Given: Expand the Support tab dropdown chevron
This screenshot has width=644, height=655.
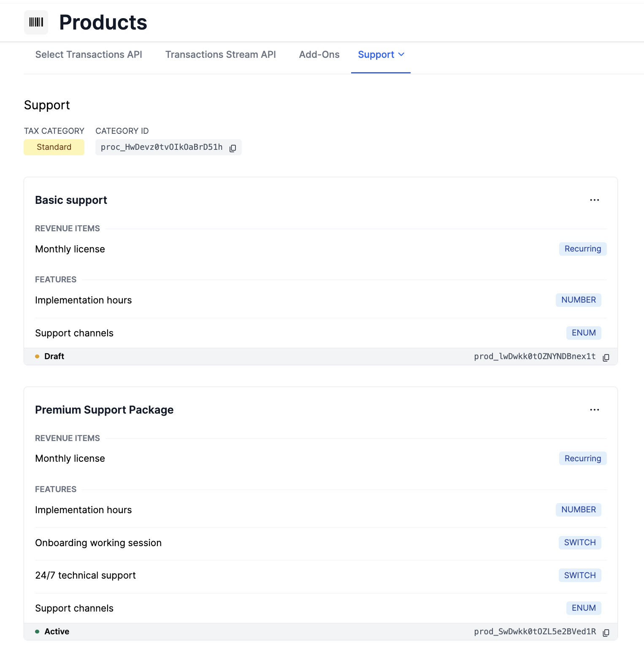Looking at the screenshot, I should click(x=401, y=54).
